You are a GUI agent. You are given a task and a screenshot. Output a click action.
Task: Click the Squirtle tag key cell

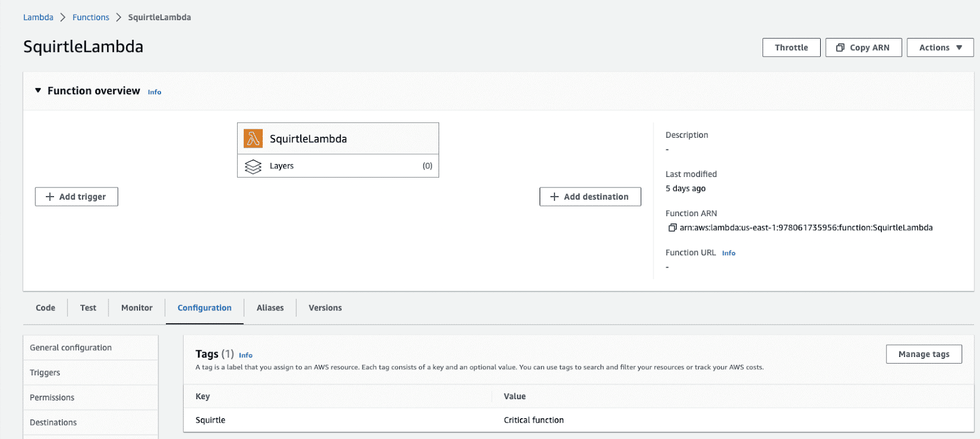click(x=210, y=420)
